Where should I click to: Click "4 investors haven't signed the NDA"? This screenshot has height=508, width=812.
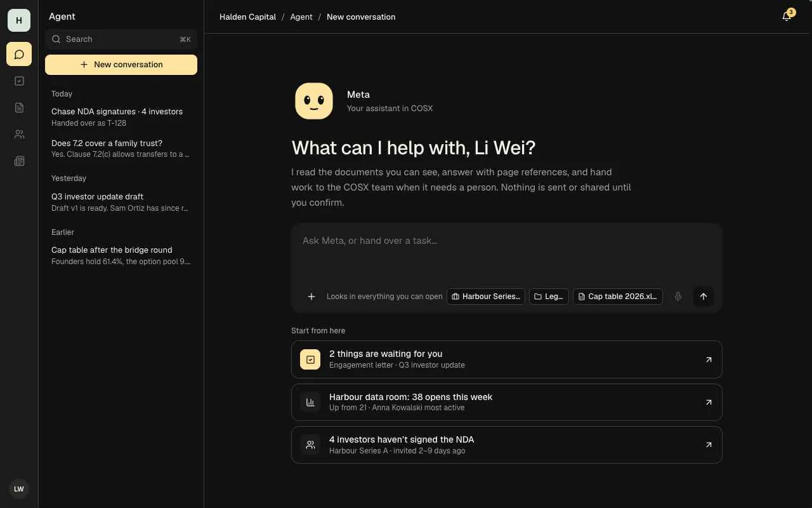click(402, 439)
